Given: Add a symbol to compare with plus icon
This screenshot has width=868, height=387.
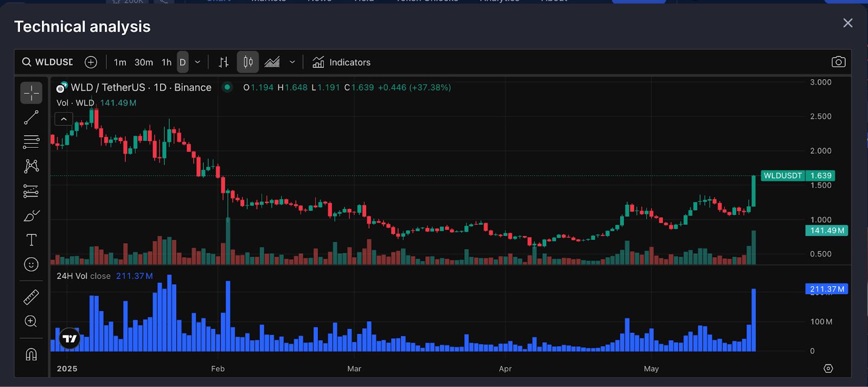Looking at the screenshot, I should (91, 62).
